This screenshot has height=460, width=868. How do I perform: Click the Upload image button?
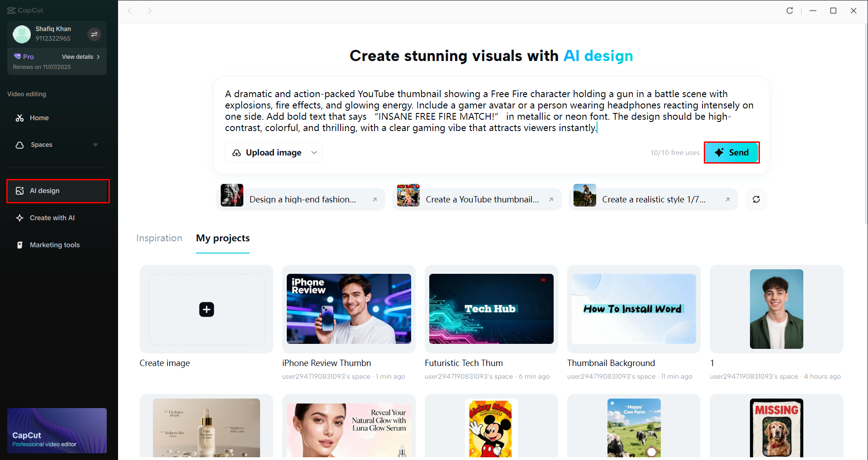267,153
